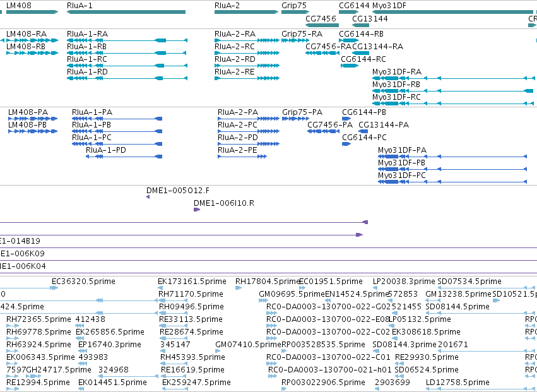Select protein Myo31DF-PC
This screenshot has height=392, width=537.
click(452, 182)
